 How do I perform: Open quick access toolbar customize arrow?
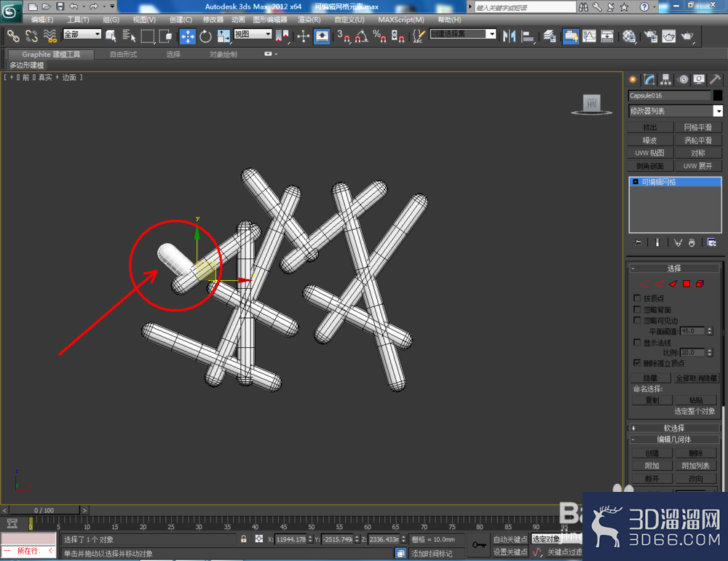click(112, 7)
